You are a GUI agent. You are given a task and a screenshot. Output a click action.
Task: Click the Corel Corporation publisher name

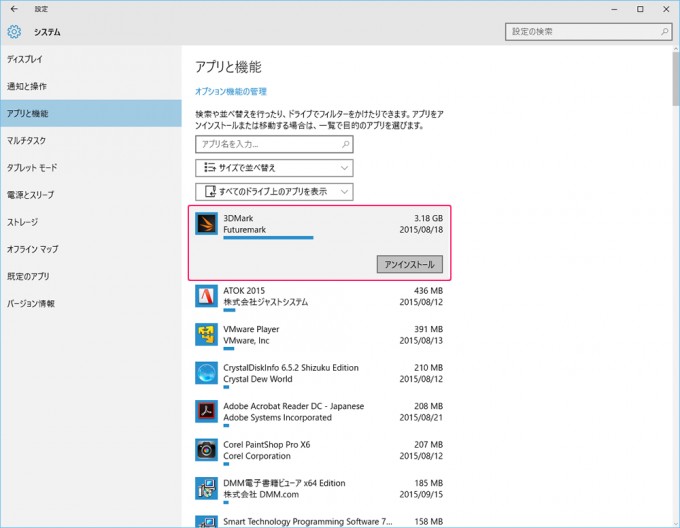pos(257,456)
